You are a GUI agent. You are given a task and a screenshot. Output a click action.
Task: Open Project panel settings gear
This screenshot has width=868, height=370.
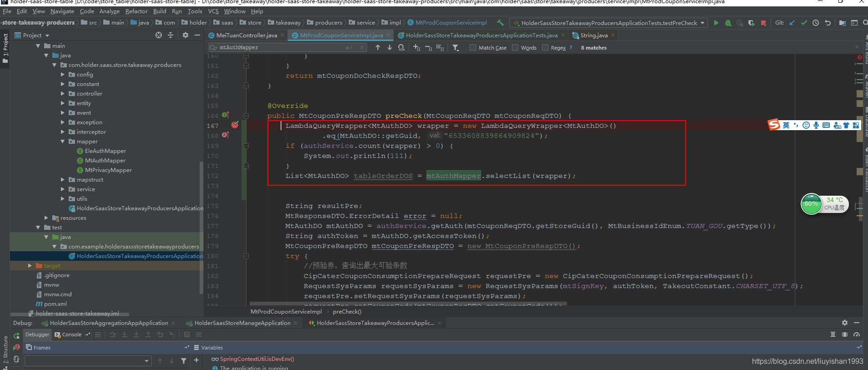coord(186,35)
